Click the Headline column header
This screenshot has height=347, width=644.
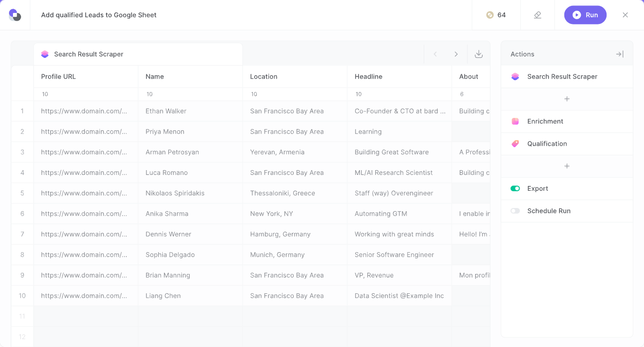(400, 77)
